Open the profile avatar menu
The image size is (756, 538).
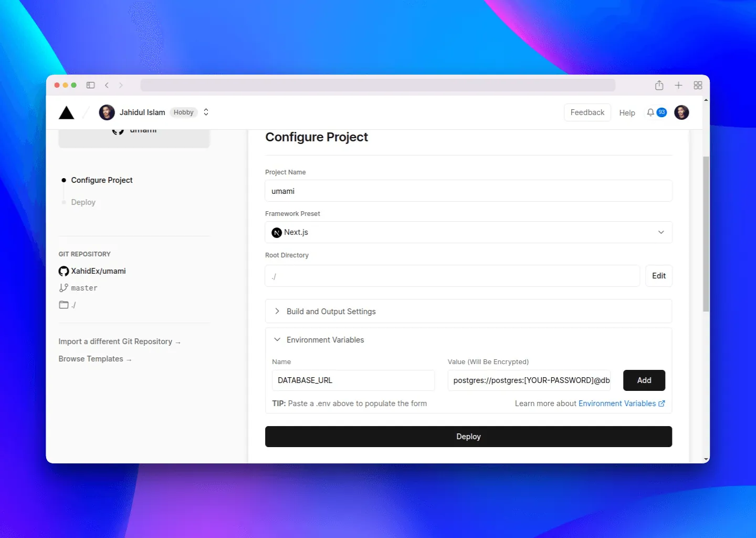point(681,112)
